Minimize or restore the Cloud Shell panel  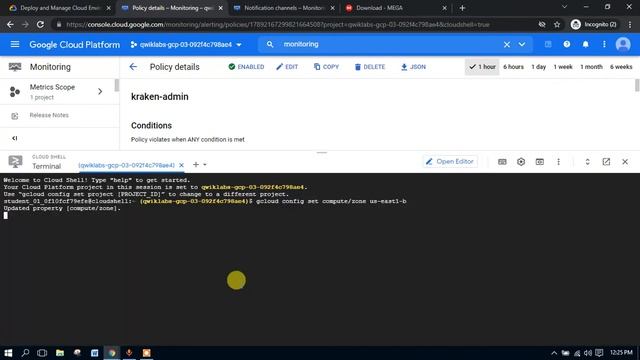[587, 162]
